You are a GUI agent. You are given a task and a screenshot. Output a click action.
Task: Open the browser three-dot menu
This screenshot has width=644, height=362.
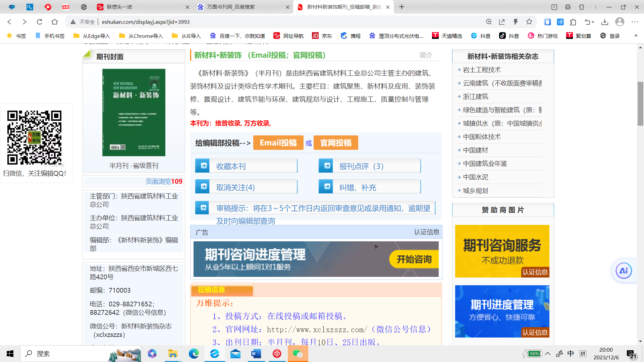(635, 22)
